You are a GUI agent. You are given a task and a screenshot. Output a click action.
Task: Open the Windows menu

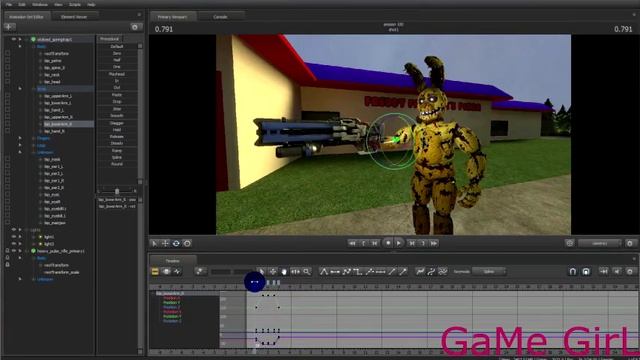pos(40,4)
